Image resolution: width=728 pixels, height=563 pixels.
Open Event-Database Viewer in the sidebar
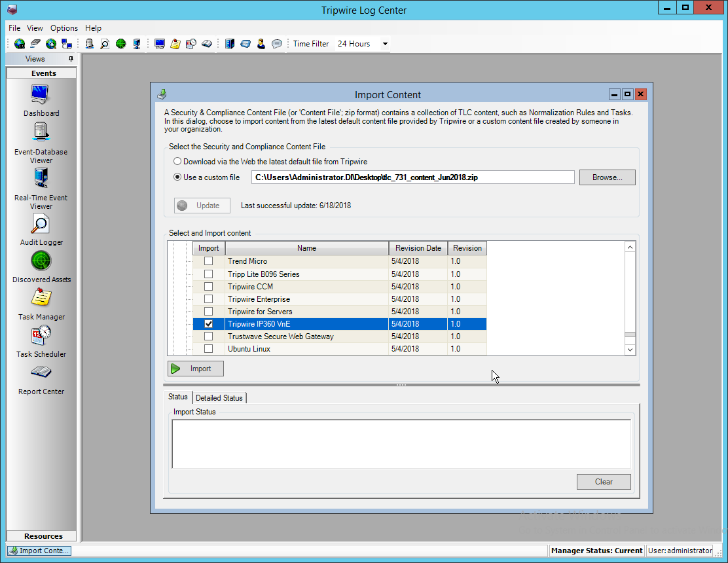[41, 143]
